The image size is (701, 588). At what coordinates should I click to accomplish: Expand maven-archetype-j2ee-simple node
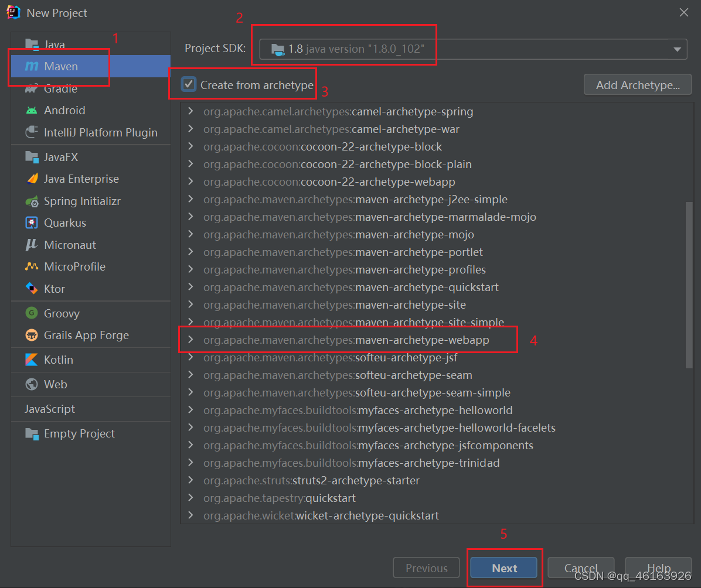[x=191, y=199]
